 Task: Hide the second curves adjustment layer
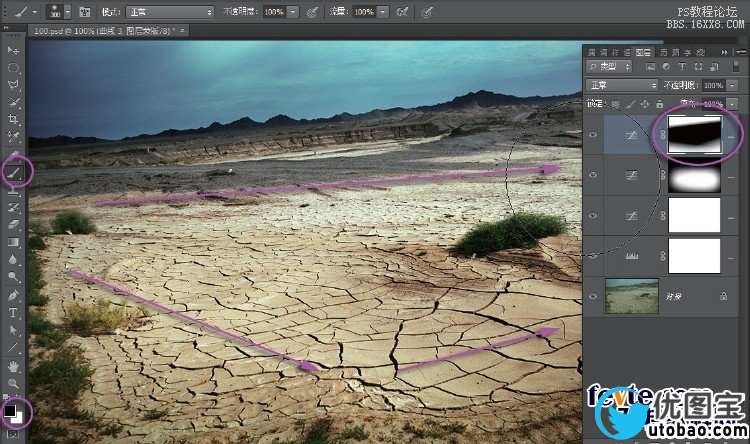[593, 175]
